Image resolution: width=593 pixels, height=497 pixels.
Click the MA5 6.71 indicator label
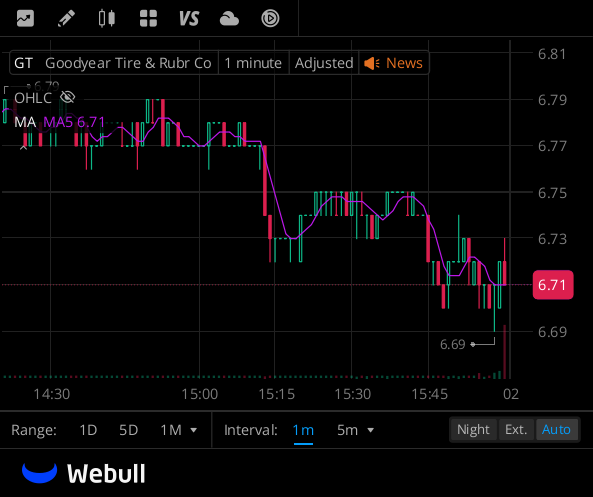click(x=74, y=122)
